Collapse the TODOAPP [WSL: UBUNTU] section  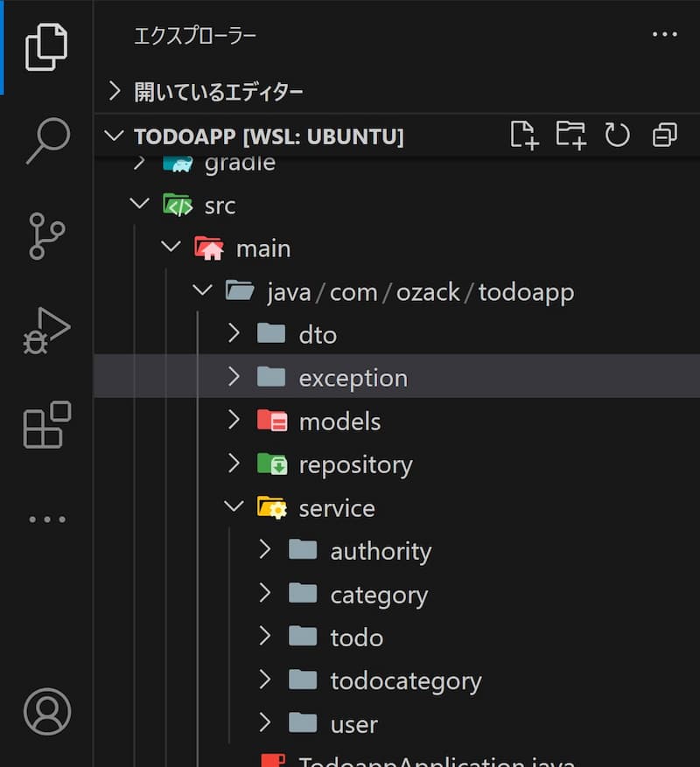click(x=114, y=136)
